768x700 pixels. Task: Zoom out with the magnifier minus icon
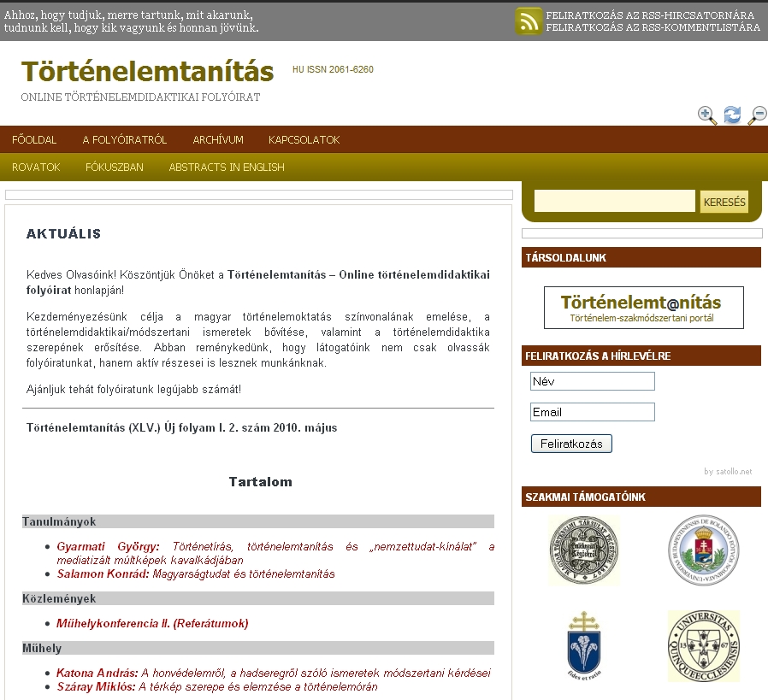click(757, 115)
